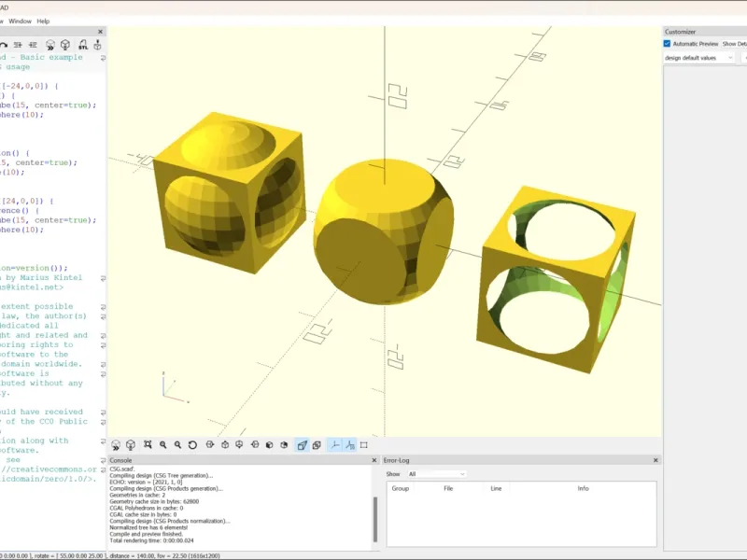Toggle Perspective projection in the viewport toolbar
Screen dimensions: 747x560
(302, 445)
